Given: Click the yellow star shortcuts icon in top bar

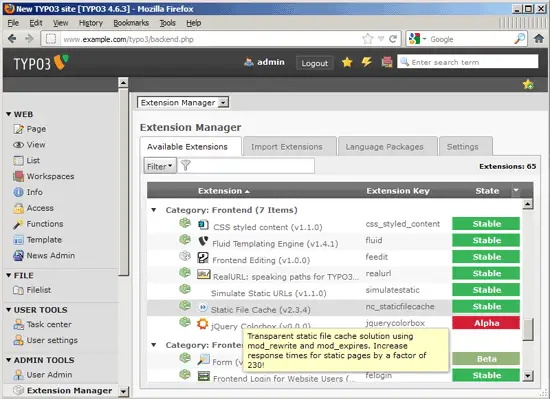Looking at the screenshot, I should point(347,62).
